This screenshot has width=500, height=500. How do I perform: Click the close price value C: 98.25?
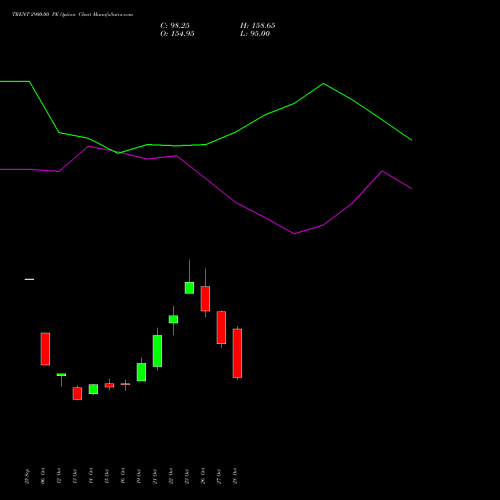tap(175, 26)
